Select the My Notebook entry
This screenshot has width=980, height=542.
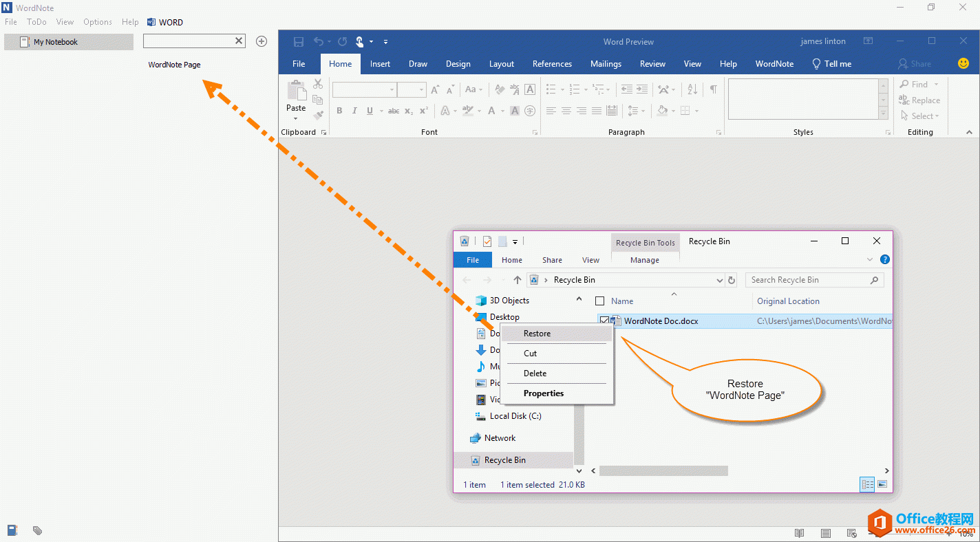click(69, 42)
